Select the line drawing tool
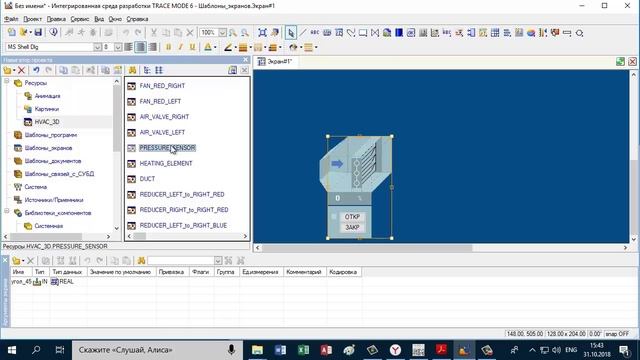The image size is (640, 360). coord(303,33)
